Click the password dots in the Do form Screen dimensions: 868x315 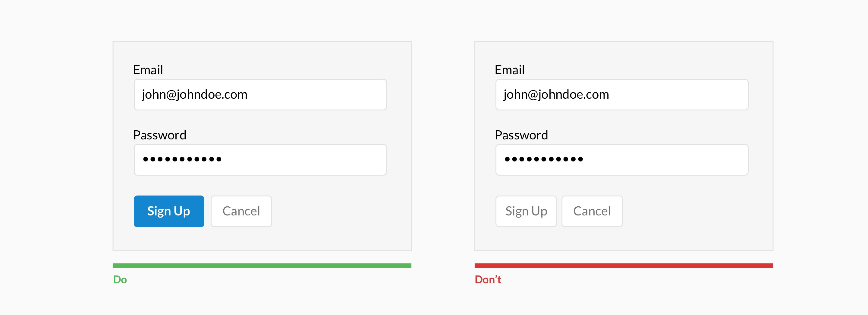[x=182, y=159]
